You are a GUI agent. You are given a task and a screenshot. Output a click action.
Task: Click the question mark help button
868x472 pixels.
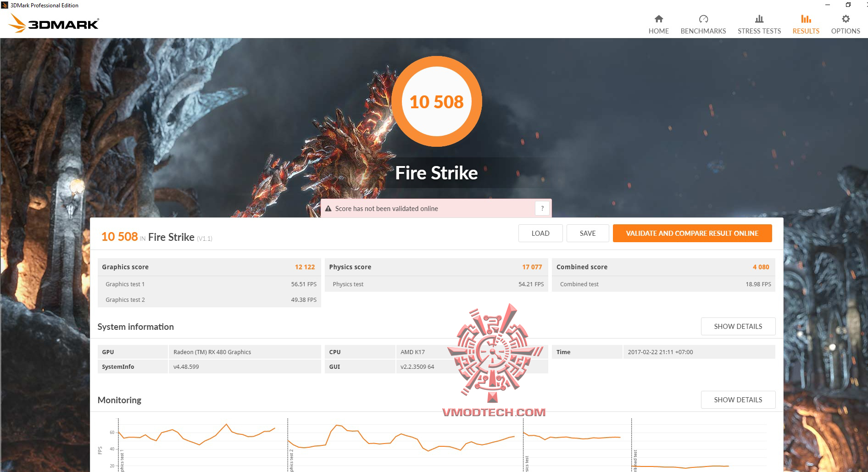point(542,208)
